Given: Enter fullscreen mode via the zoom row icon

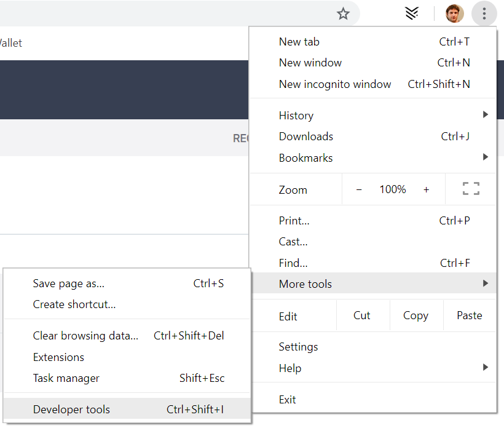Looking at the screenshot, I should 471,189.
